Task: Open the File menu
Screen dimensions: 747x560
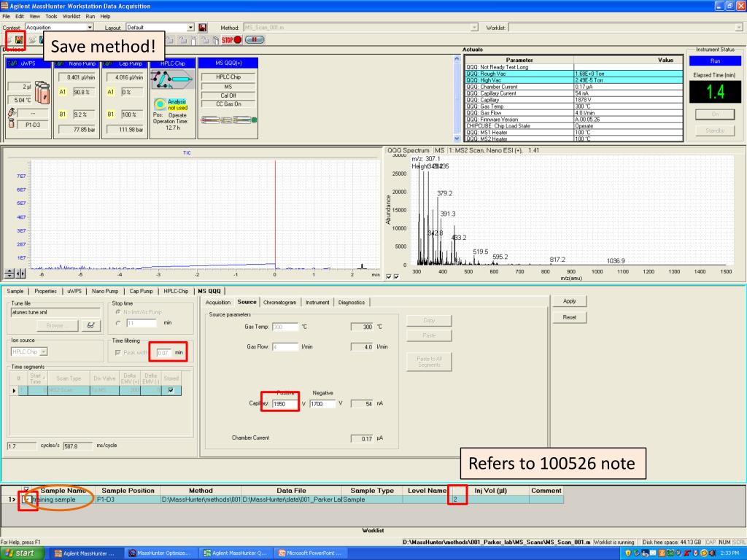Action: [6, 16]
